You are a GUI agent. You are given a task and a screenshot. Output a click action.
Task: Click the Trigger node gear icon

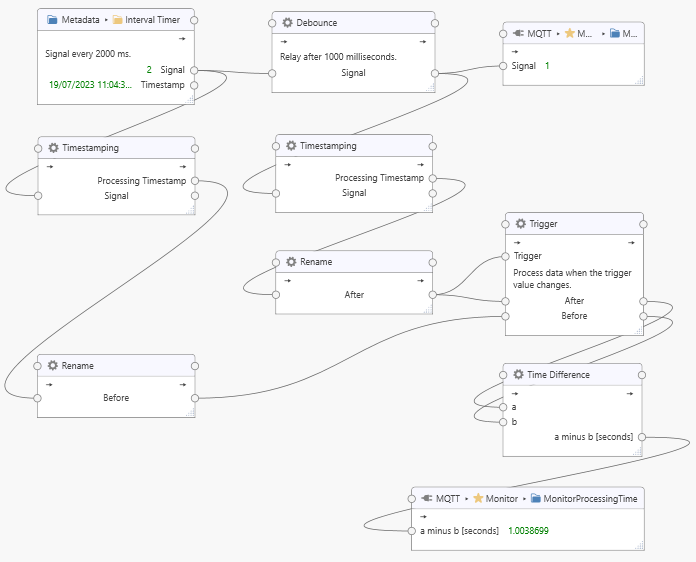coord(521,224)
